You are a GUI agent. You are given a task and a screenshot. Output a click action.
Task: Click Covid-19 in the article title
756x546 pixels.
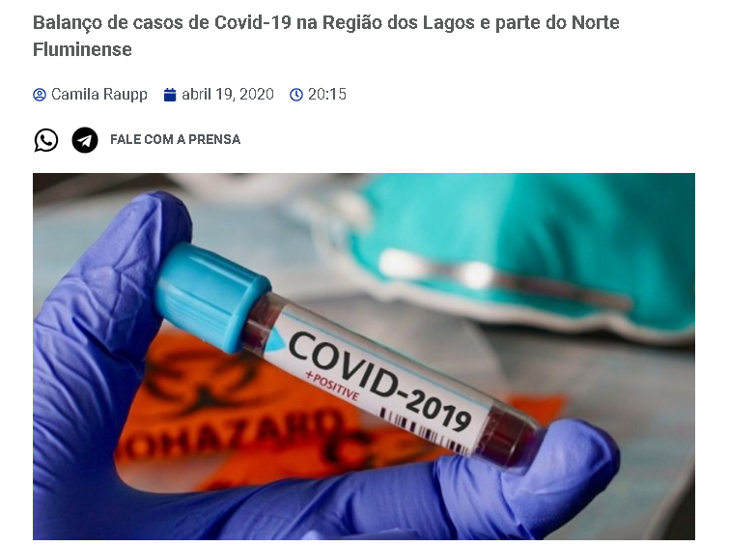(x=253, y=22)
